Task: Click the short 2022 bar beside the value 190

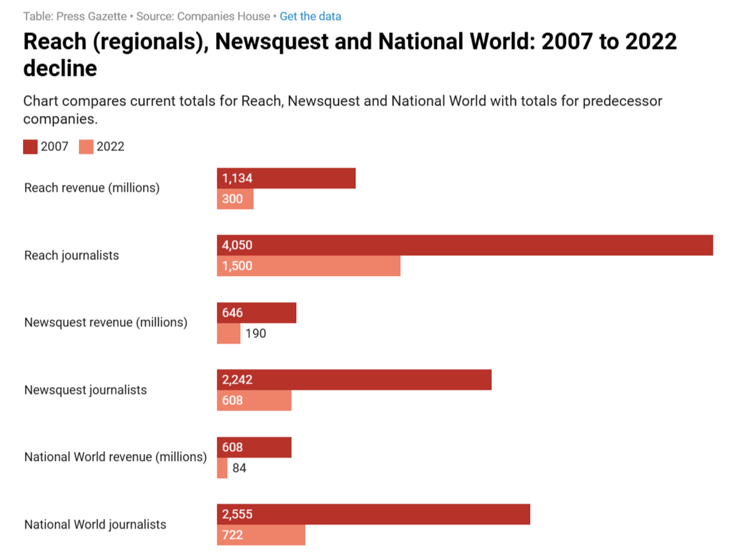Action: coord(229,334)
